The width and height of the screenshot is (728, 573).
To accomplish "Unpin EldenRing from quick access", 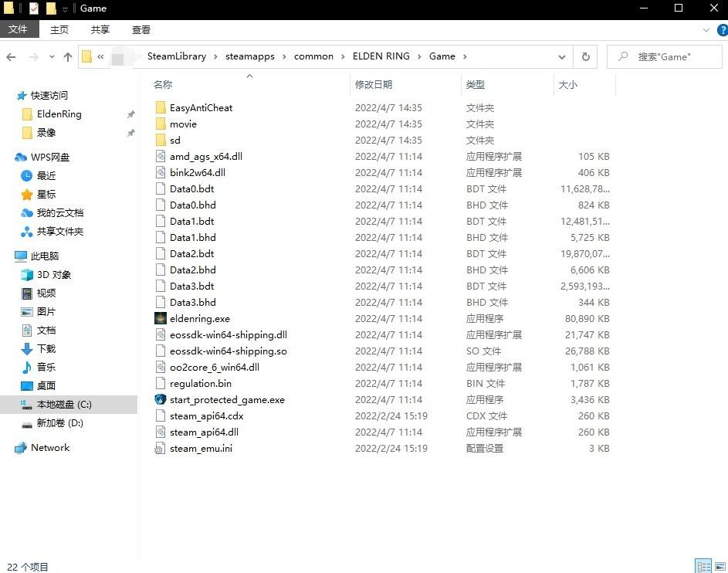I will click(130, 114).
